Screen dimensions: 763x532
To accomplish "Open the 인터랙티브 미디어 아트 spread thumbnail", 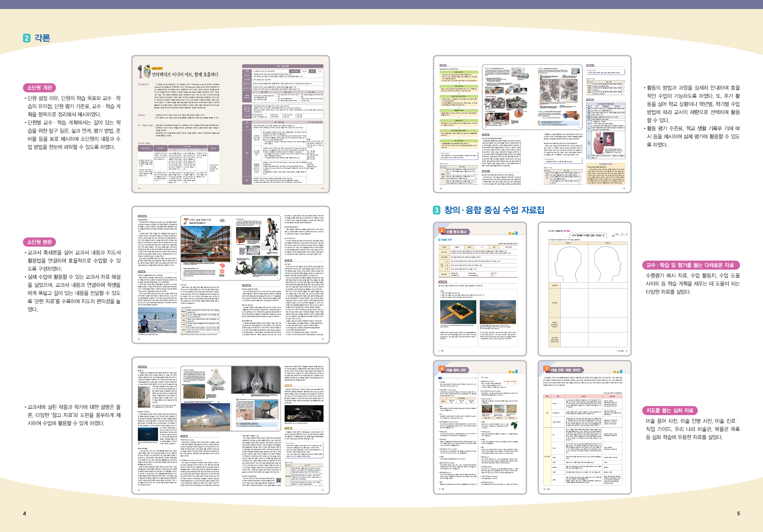I will (x=231, y=124).
